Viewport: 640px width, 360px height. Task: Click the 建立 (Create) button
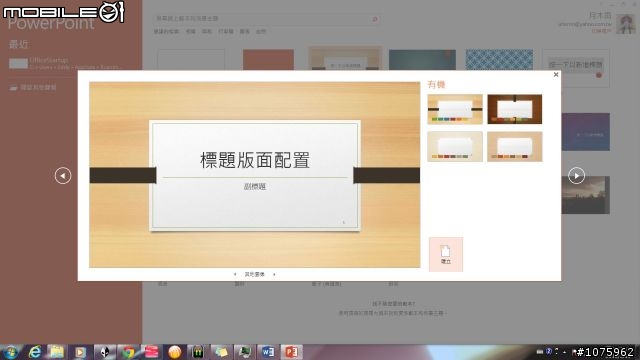pyautogui.click(x=446, y=254)
